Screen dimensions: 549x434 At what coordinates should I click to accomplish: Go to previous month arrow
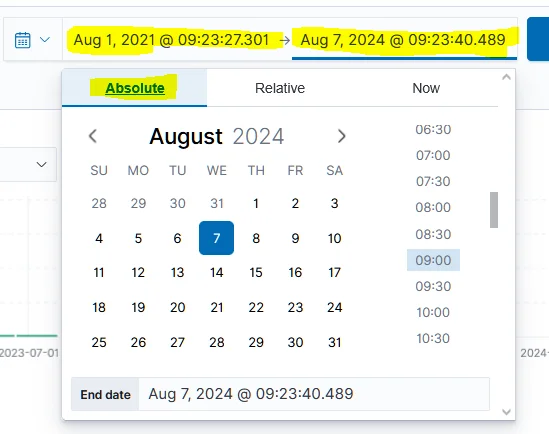(93, 136)
